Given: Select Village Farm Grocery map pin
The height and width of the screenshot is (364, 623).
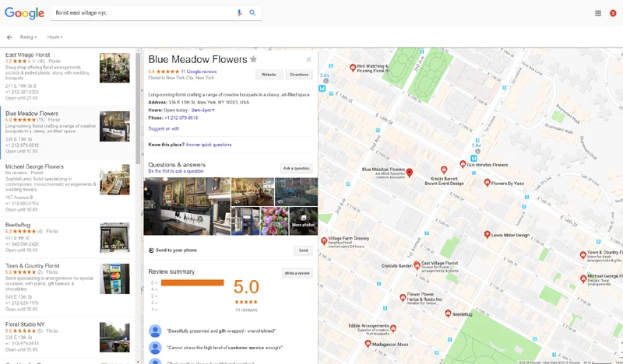Looking at the screenshot, I should [x=324, y=240].
